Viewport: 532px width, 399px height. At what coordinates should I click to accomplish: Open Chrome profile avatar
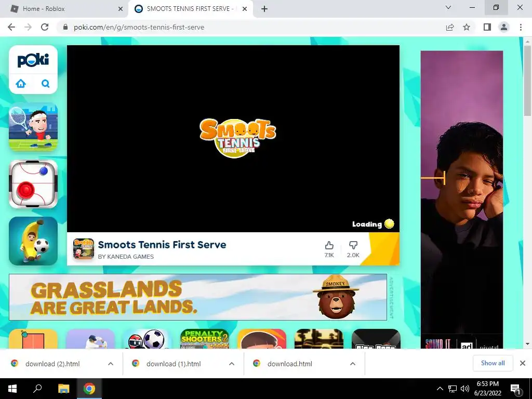(x=504, y=27)
